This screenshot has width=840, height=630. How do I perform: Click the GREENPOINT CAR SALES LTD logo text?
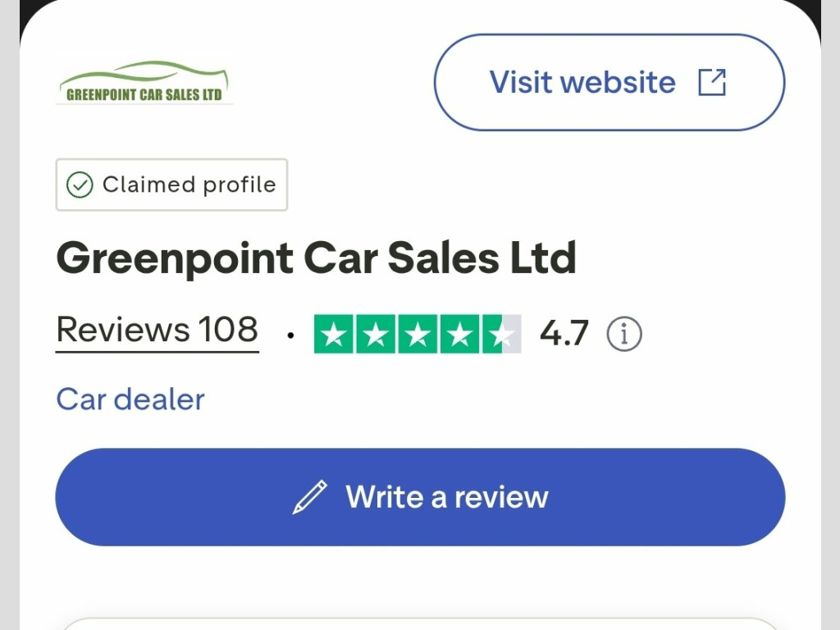point(144,95)
